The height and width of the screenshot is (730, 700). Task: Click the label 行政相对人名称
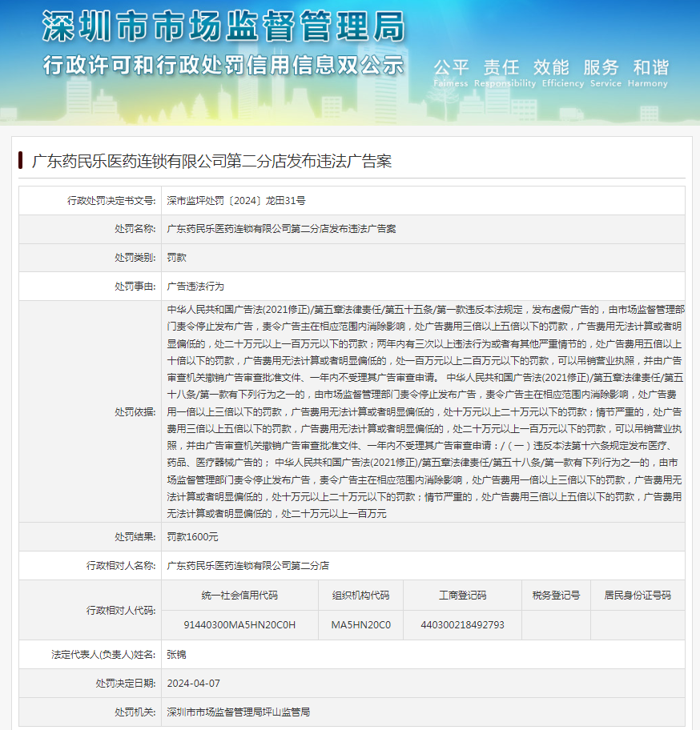click(121, 566)
